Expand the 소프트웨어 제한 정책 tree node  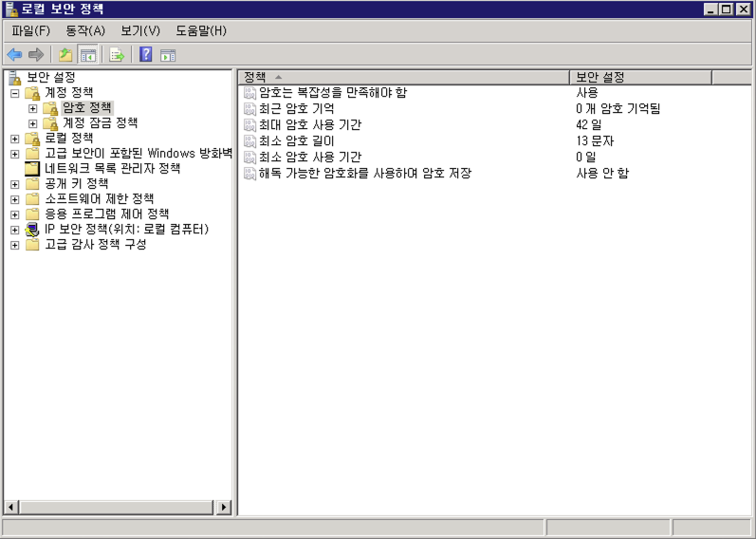[x=15, y=200]
